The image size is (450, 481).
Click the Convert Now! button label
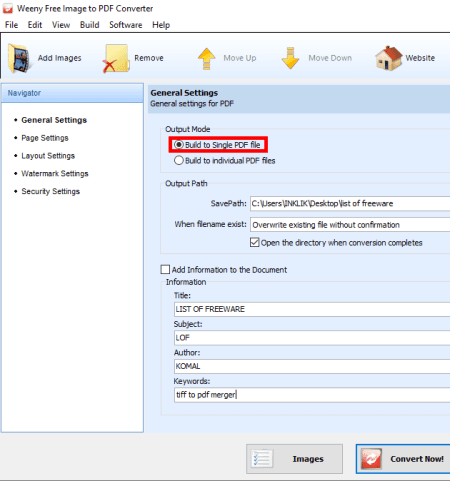point(417,459)
